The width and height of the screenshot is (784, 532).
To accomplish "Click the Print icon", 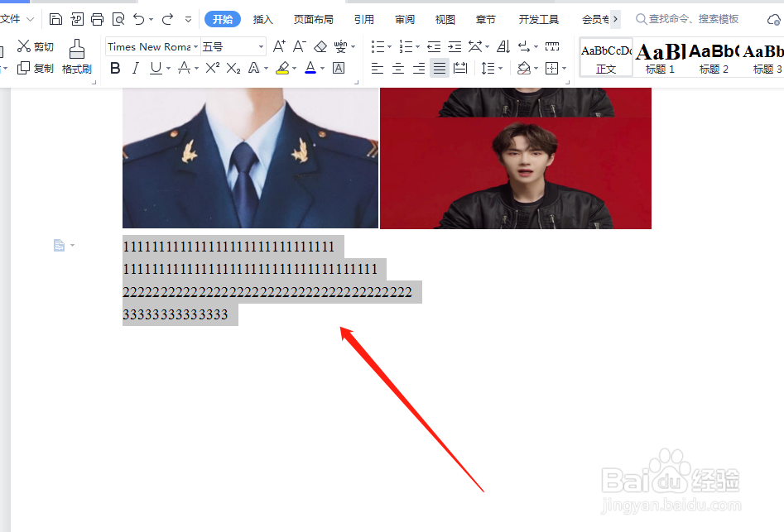I will coord(97,20).
